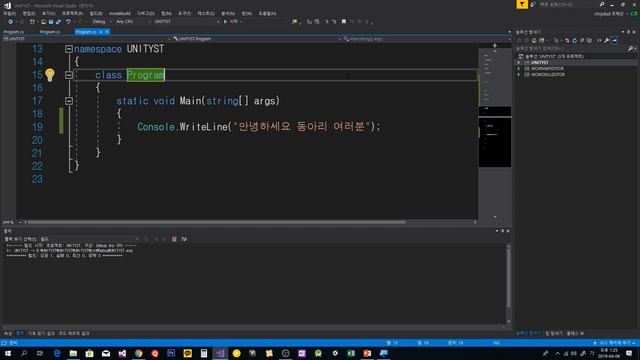This screenshot has width=640, height=360.
Task: Click the Refresh icon in Solution Explorer toolbar
Action: tap(575, 40)
